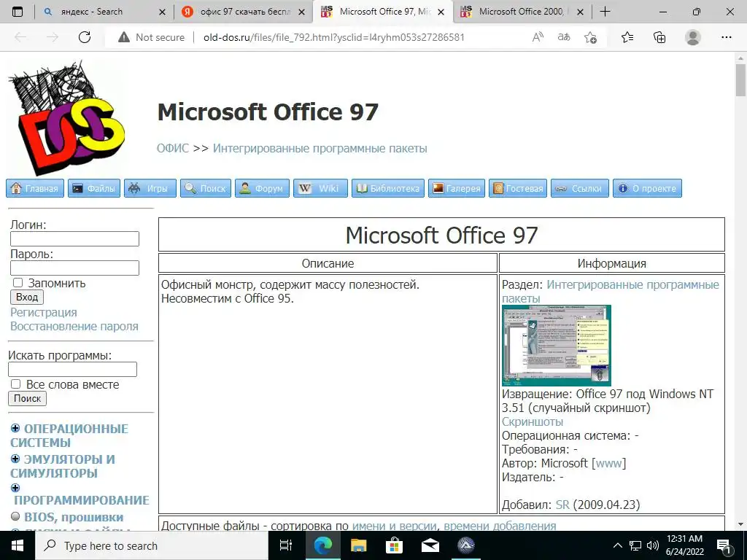Open the Collections icon
This screenshot has width=747, height=560.
click(659, 37)
